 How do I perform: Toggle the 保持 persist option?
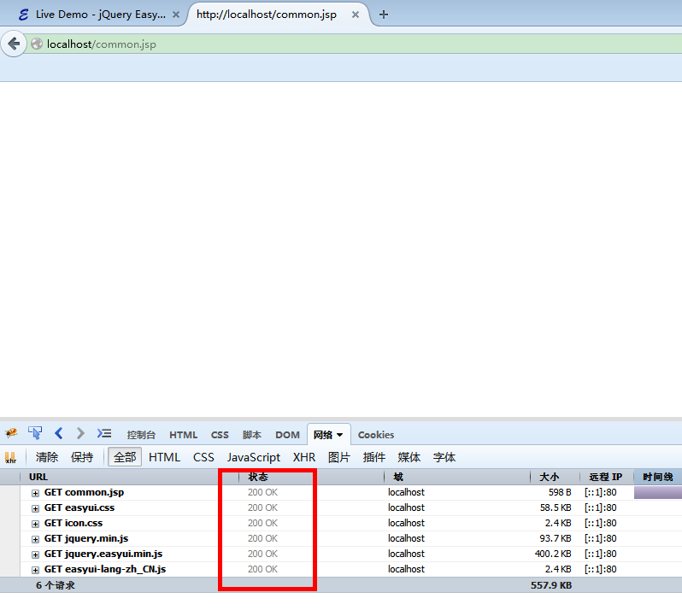pyautogui.click(x=82, y=458)
